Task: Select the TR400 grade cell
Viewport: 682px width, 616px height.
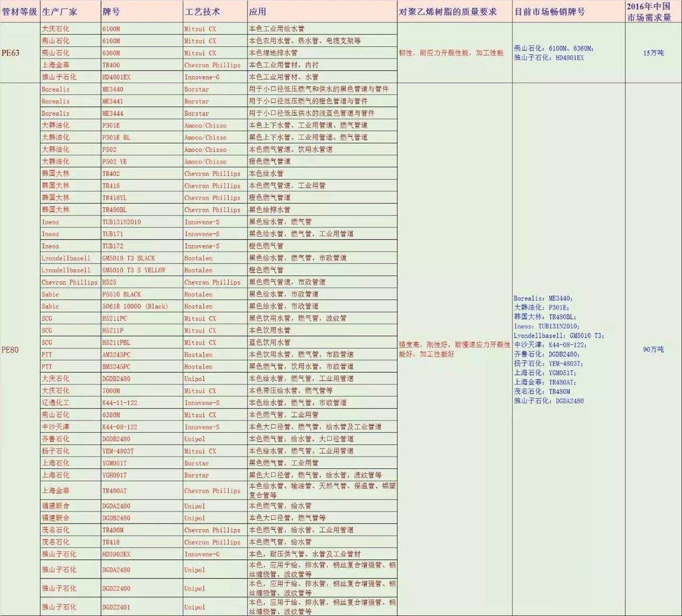Action: coord(141,65)
